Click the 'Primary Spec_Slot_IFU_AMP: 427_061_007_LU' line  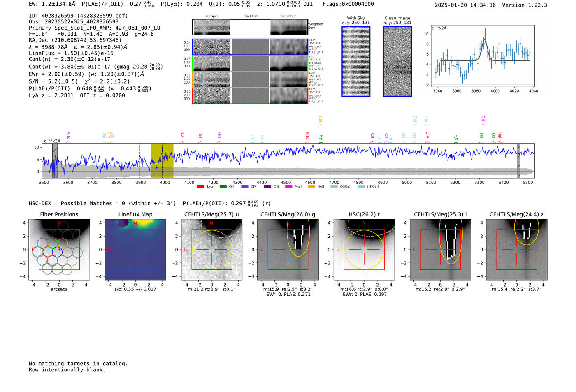click(x=95, y=28)
